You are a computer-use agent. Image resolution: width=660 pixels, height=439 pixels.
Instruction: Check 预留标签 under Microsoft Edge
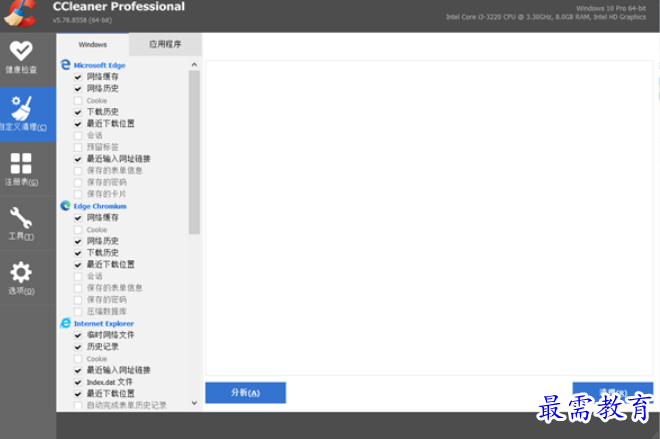pyautogui.click(x=78, y=147)
